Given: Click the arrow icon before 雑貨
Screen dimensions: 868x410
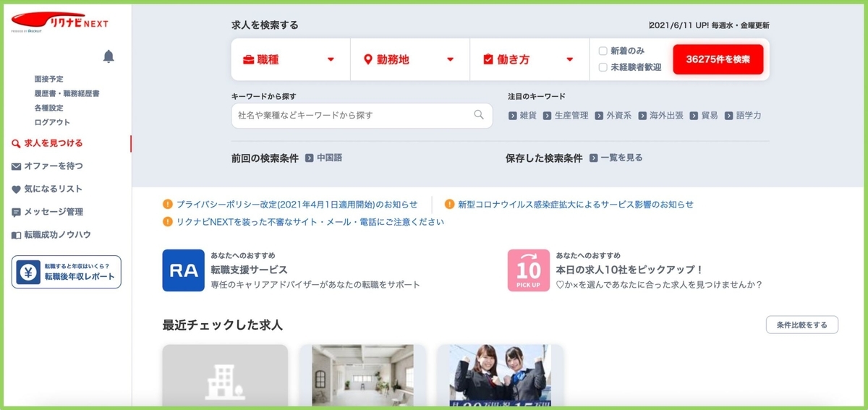Looking at the screenshot, I should 512,116.
